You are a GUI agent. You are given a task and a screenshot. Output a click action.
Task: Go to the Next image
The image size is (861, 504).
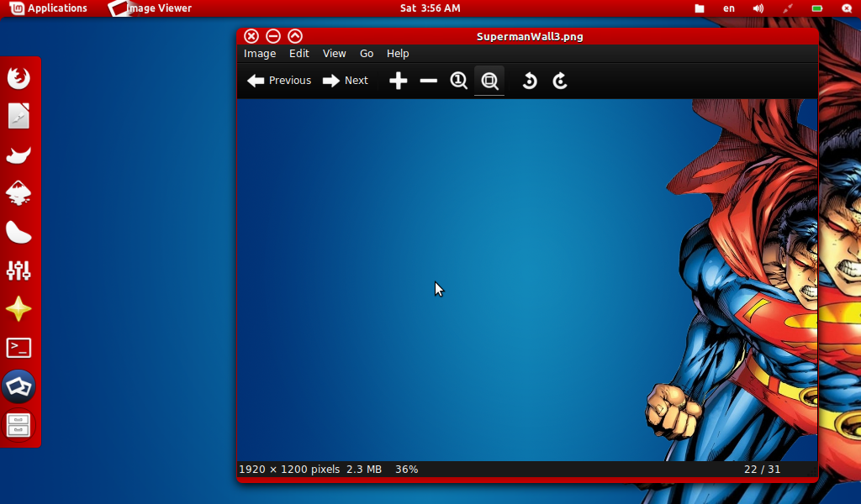tap(345, 81)
